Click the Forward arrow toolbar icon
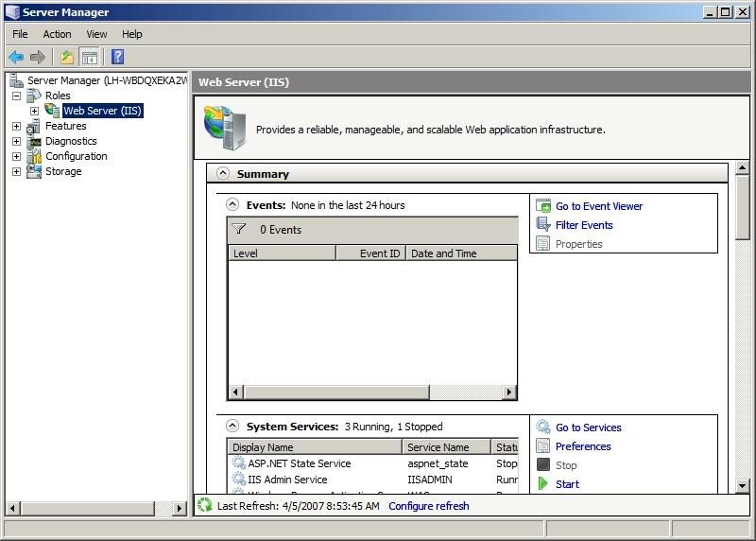Viewport: 756px width, 541px height. click(38, 57)
